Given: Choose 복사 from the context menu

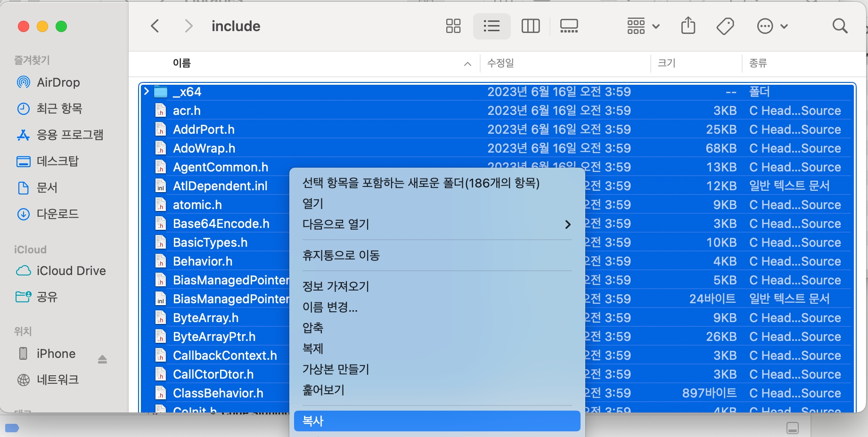Looking at the screenshot, I should pos(436,421).
